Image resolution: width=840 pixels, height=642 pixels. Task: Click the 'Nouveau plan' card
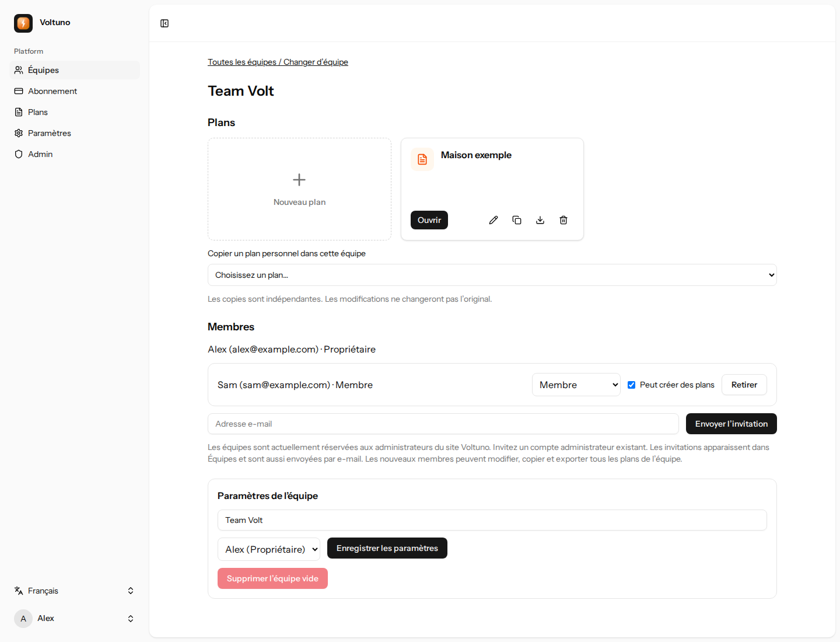(299, 189)
